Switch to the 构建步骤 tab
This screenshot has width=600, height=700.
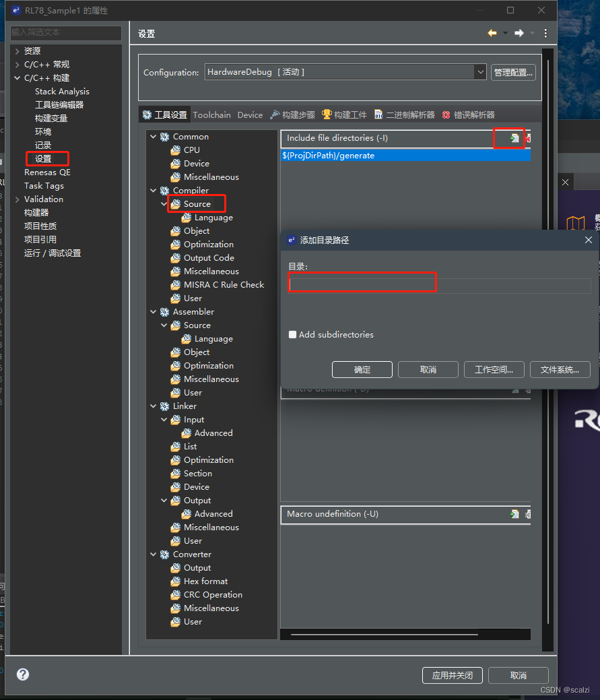(x=298, y=115)
